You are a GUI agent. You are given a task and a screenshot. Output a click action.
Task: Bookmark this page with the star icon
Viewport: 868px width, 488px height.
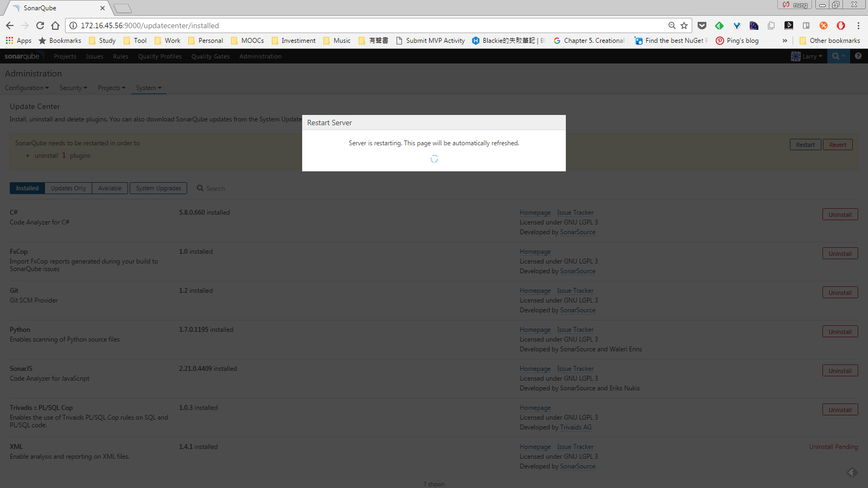tap(684, 25)
